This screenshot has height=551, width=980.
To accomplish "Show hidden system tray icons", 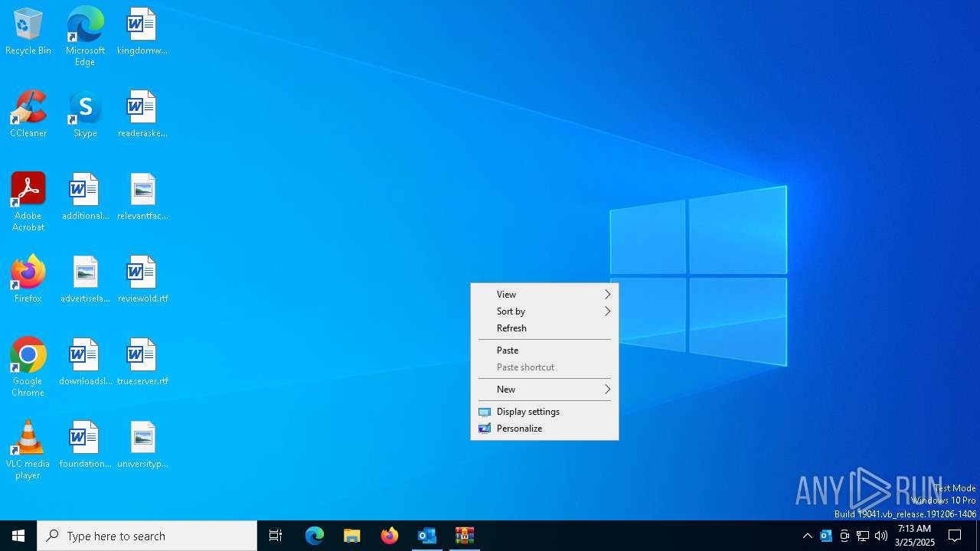I will coord(808,536).
